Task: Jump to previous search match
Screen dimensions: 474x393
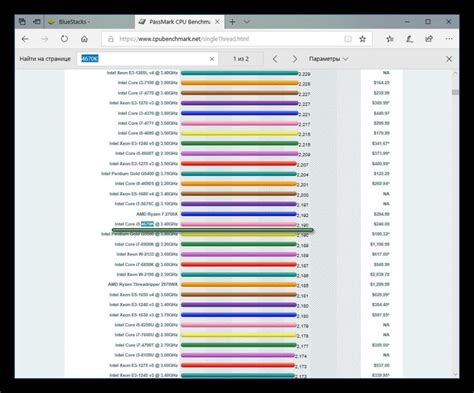Action: (x=275, y=59)
